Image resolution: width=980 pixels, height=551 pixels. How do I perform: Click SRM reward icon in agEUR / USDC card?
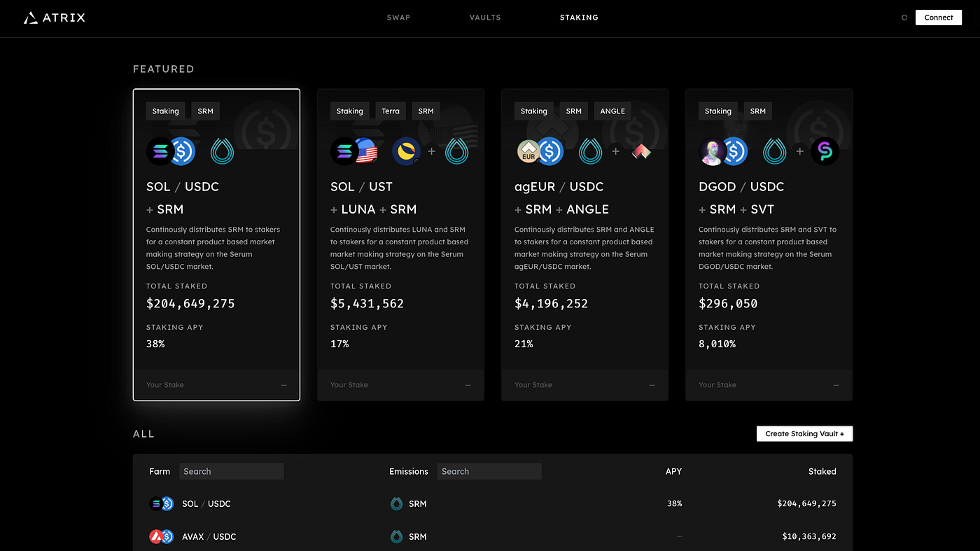591,151
